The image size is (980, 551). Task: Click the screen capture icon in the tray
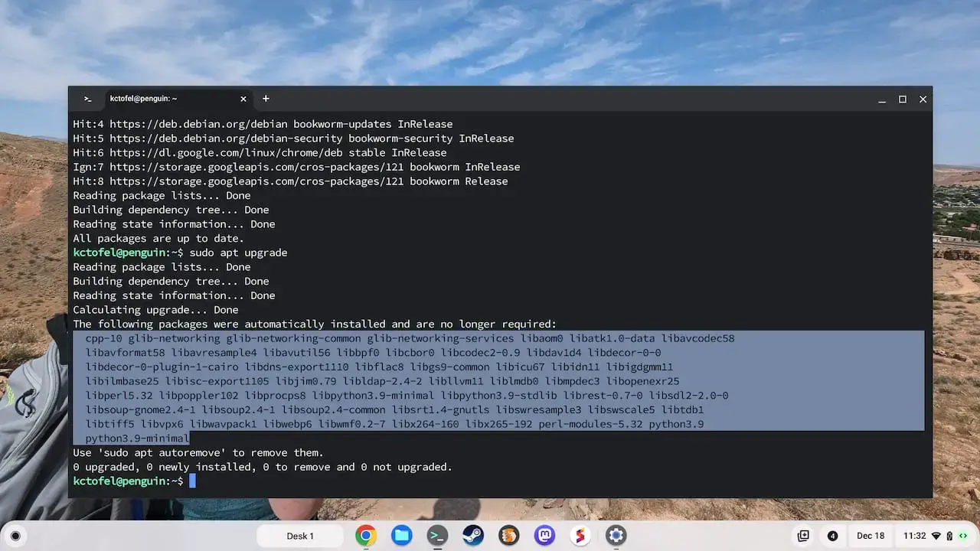tap(804, 536)
